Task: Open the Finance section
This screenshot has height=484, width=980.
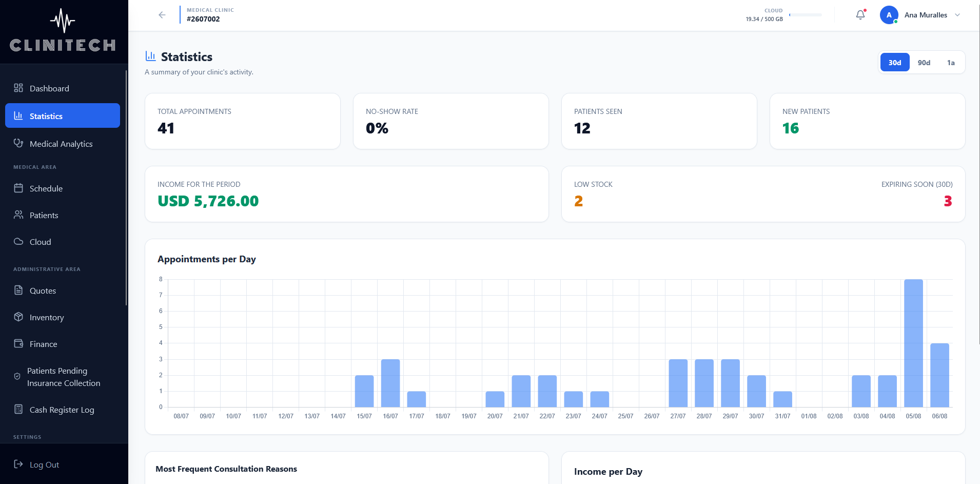Action: (63, 344)
